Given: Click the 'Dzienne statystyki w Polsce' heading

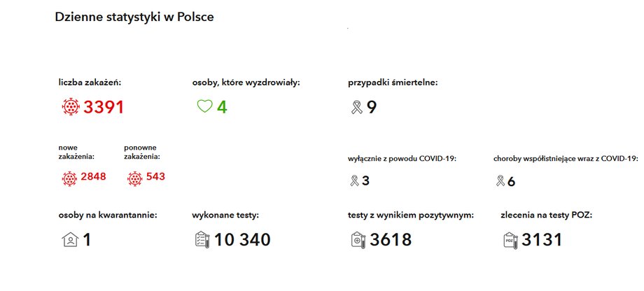Looking at the screenshot, I should click(x=134, y=17).
